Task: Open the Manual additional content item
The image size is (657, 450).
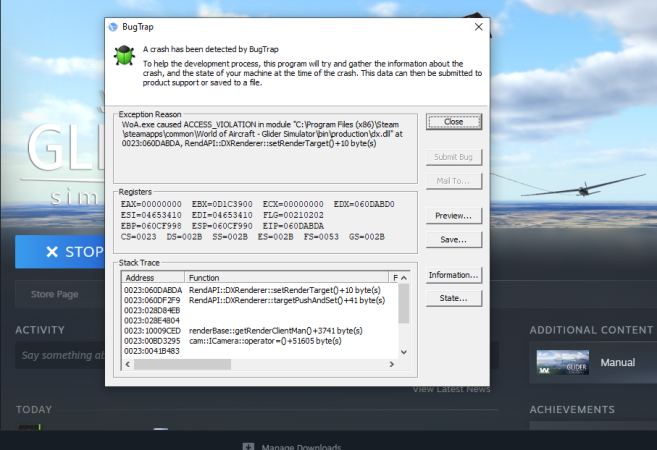Action: pos(593,362)
